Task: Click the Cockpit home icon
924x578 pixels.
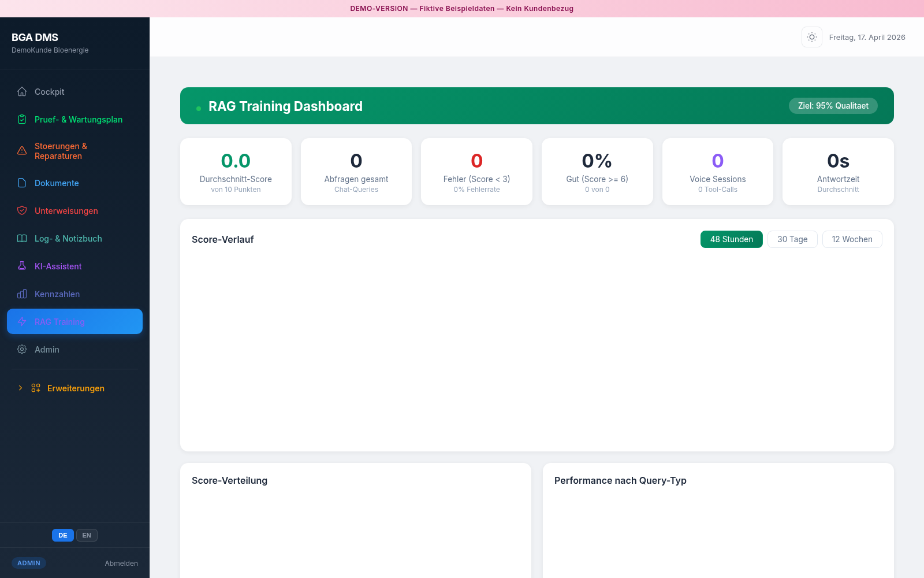Action: [22, 91]
